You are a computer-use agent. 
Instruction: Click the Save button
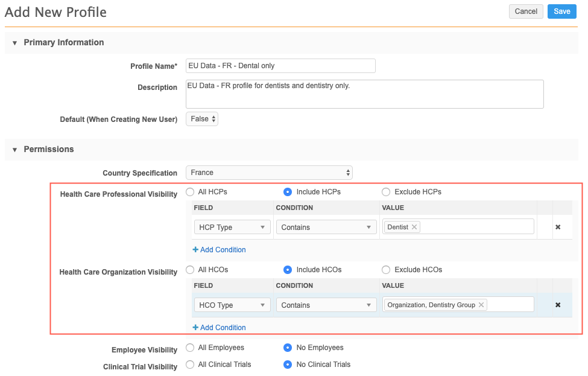[561, 11]
